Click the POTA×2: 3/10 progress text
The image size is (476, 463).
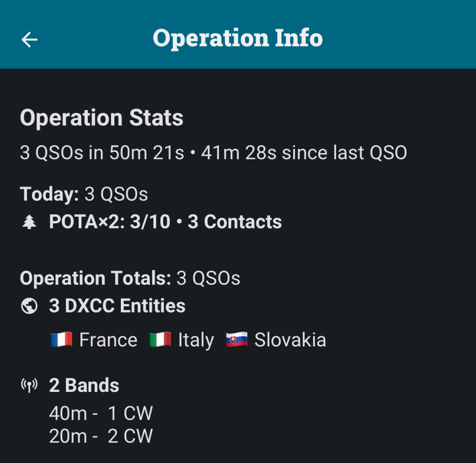[110, 222]
